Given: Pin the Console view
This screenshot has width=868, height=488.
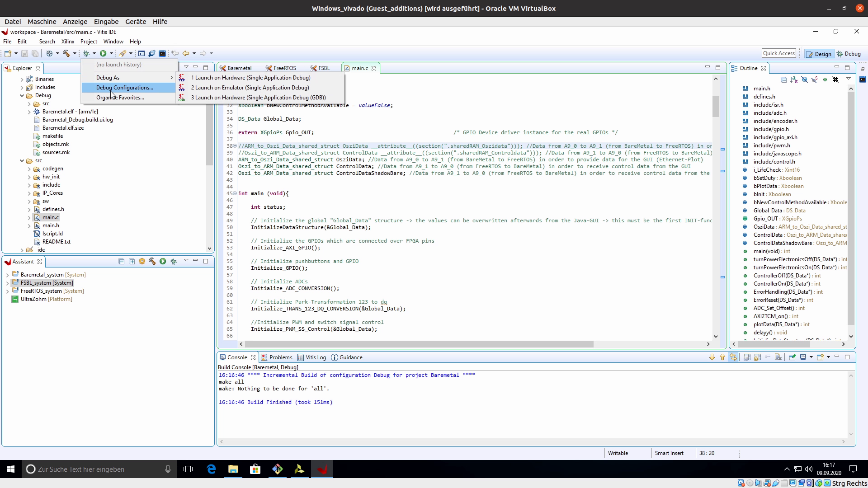Looking at the screenshot, I should [x=792, y=357].
